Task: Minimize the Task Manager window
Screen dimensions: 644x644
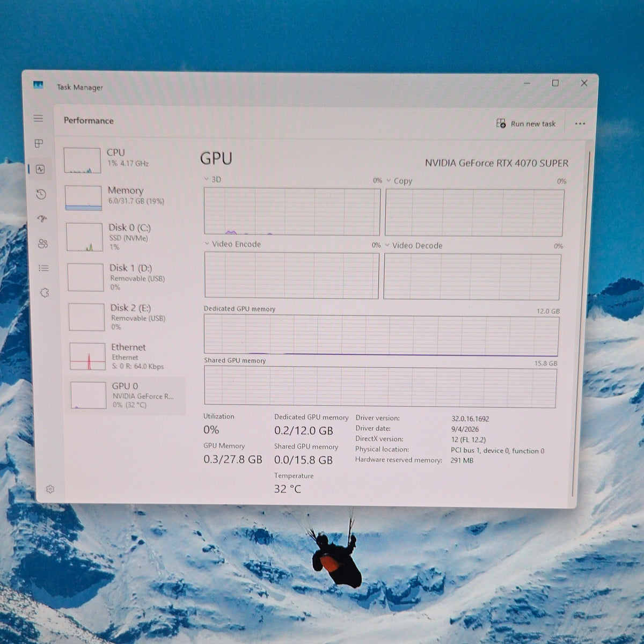Action: (x=527, y=83)
